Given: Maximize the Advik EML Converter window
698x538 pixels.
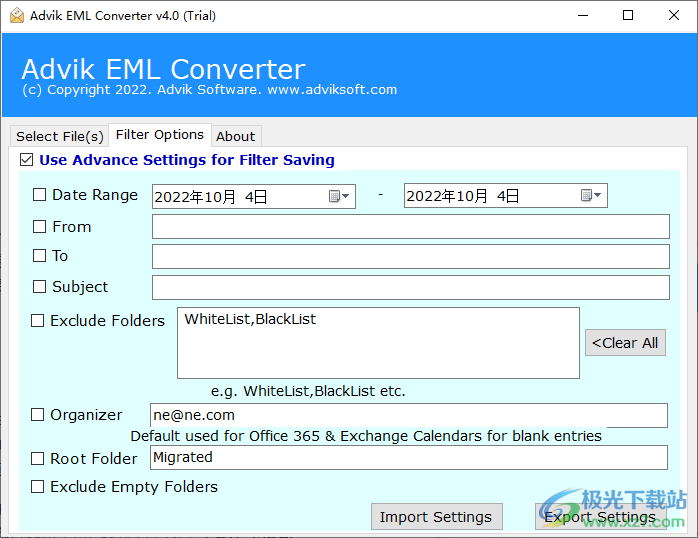Looking at the screenshot, I should coord(628,15).
